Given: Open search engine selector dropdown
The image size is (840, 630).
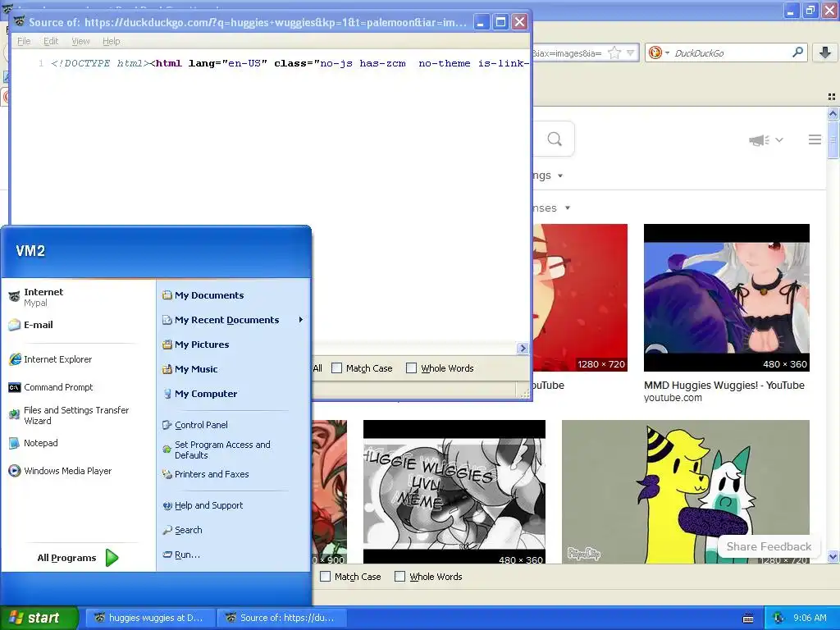Looking at the screenshot, I should (659, 52).
